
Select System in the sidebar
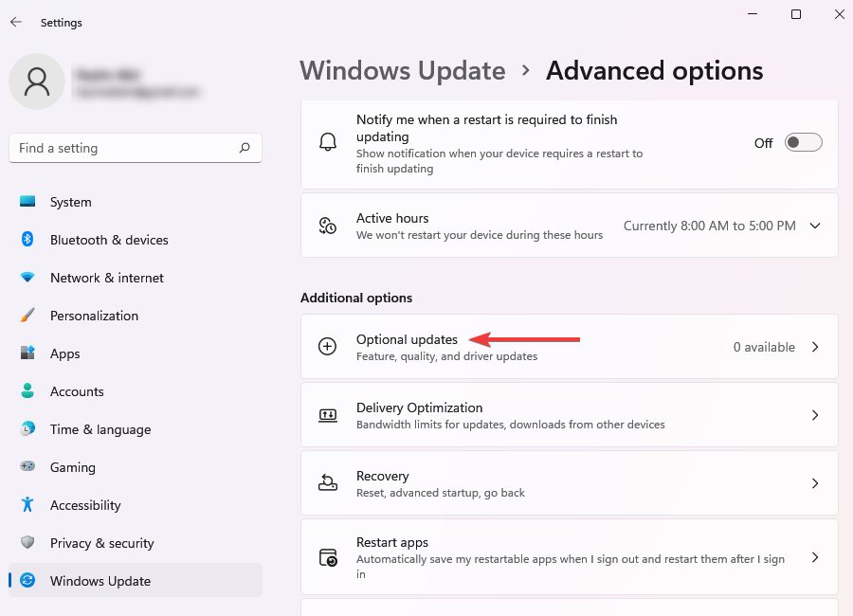point(136,202)
